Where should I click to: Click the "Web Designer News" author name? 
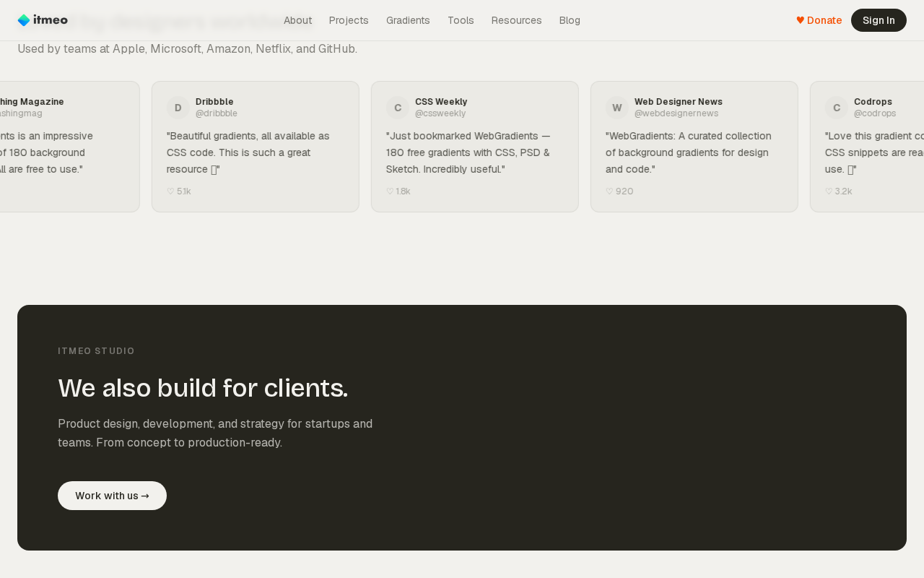point(679,102)
